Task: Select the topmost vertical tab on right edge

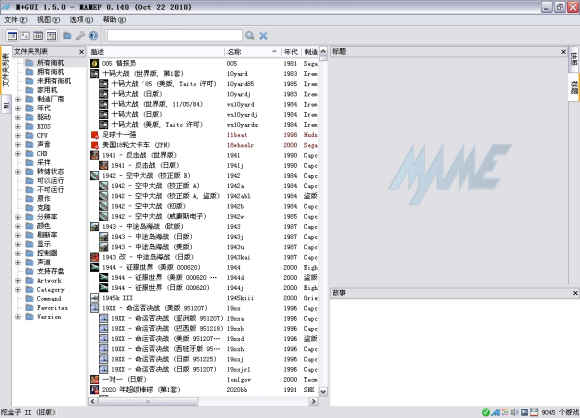Action: (574, 59)
